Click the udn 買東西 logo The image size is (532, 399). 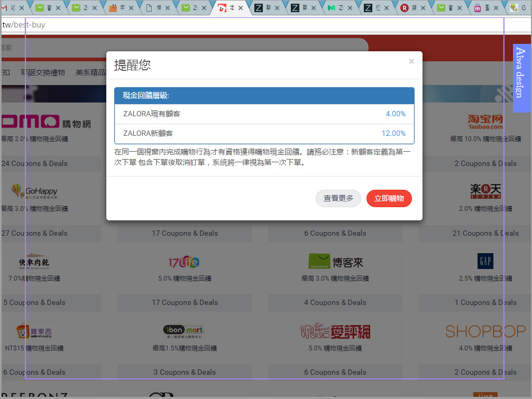pyautogui.click(x=34, y=331)
